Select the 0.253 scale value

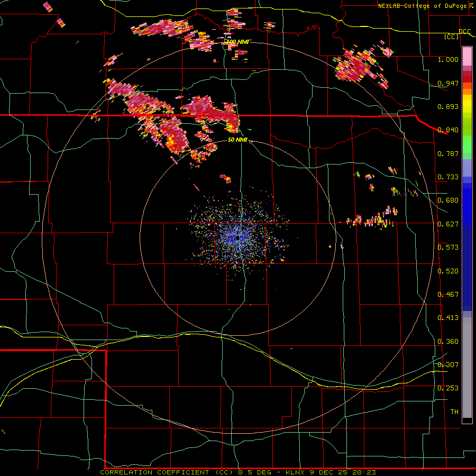[x=448, y=388]
